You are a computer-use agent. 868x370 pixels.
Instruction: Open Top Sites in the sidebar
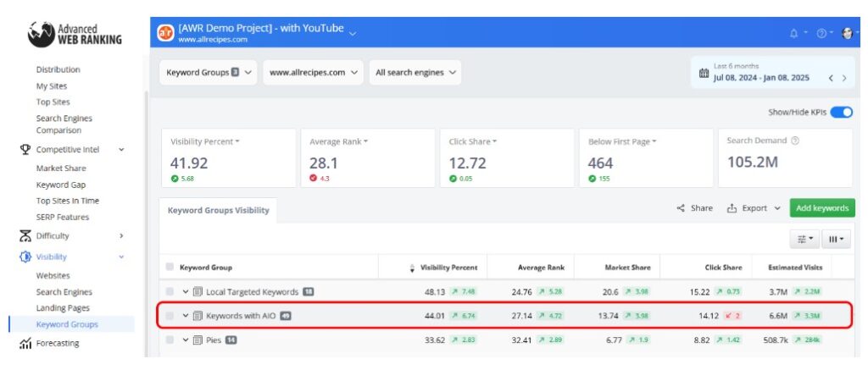click(53, 102)
